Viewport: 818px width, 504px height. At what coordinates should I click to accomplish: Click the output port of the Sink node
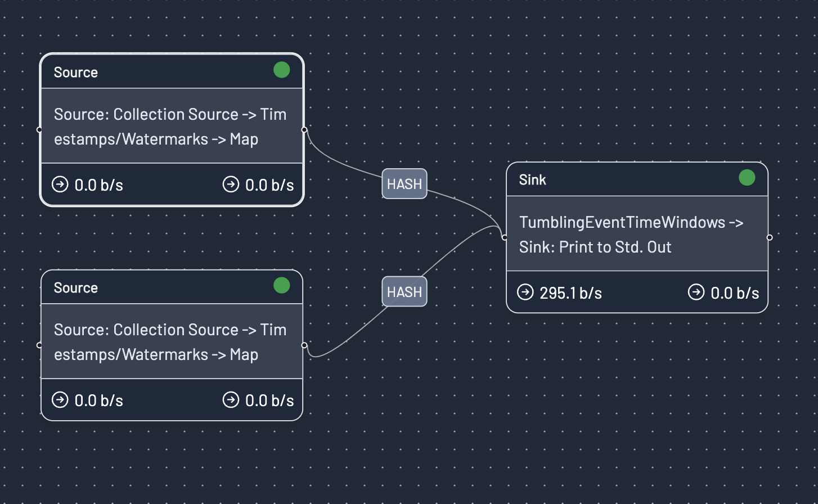770,236
